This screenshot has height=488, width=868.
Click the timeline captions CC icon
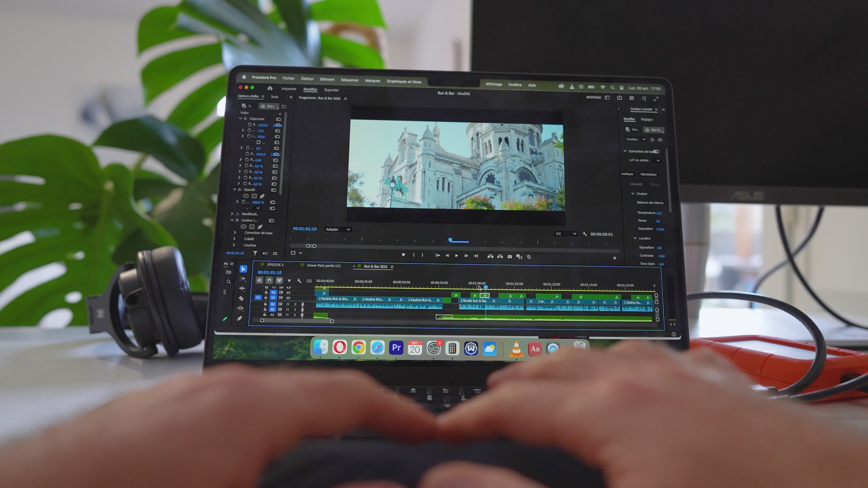(x=309, y=281)
